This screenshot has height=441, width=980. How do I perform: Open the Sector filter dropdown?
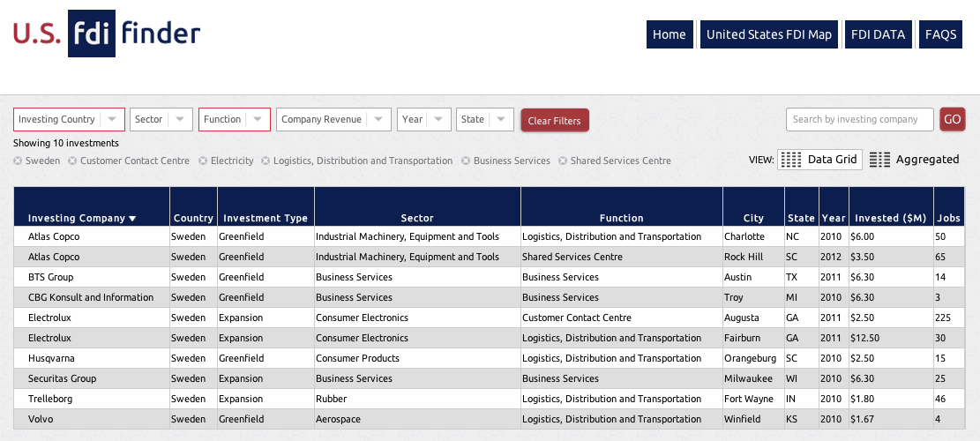coord(161,119)
